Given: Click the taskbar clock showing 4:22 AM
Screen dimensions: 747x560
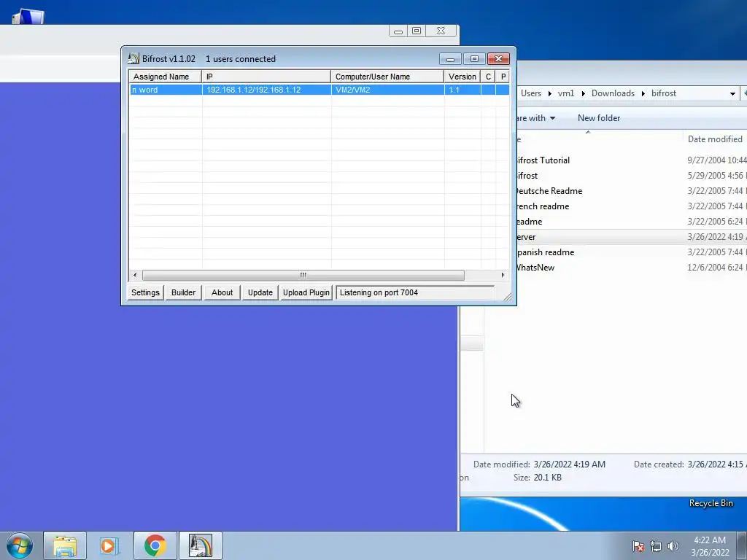Looking at the screenshot, I should [710, 546].
